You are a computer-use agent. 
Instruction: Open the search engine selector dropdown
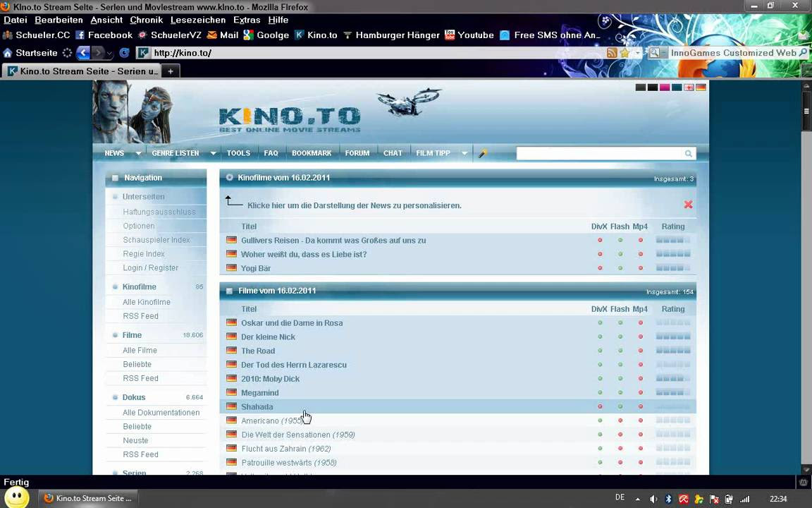(657, 53)
